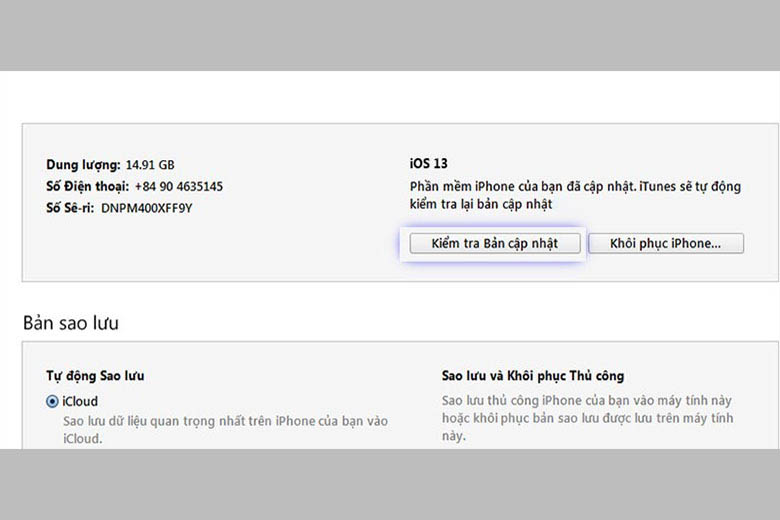
Task: Click iCloud description 'Sao lưu dữ liệu quan trọng'
Action: pyautogui.click(x=225, y=430)
